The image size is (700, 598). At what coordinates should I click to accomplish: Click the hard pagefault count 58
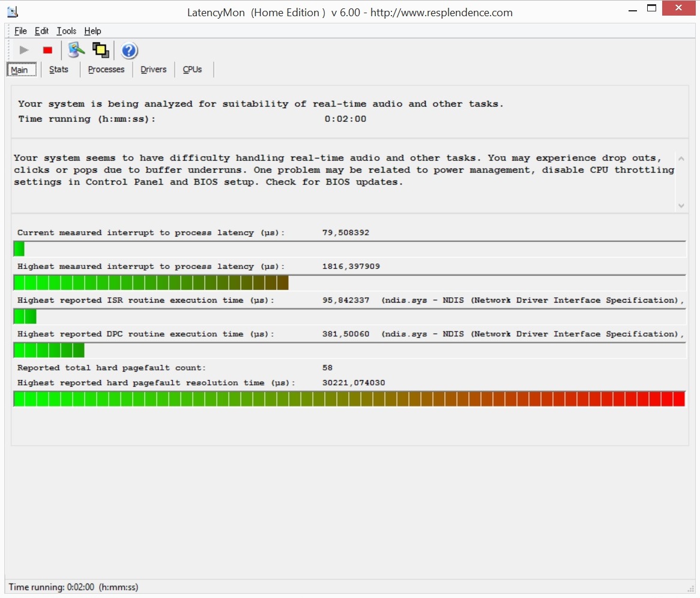pyautogui.click(x=327, y=368)
